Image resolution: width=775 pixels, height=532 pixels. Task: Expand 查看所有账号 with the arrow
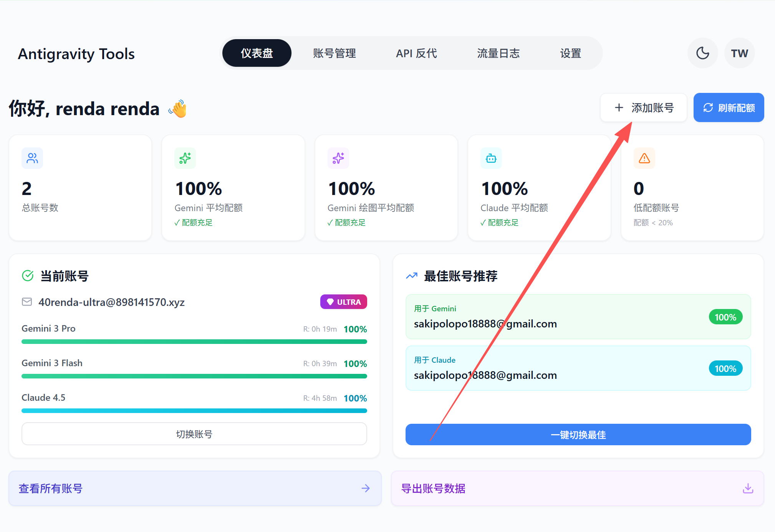tap(365, 488)
